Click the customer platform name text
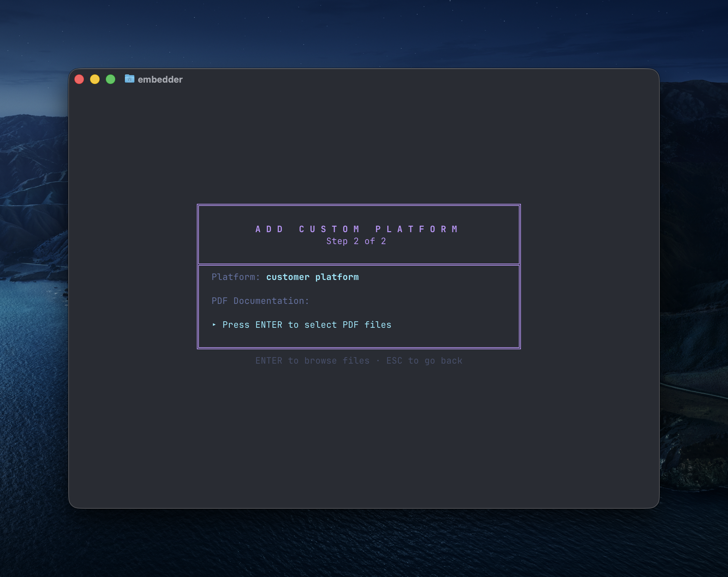This screenshot has width=728, height=577. pos(312,277)
